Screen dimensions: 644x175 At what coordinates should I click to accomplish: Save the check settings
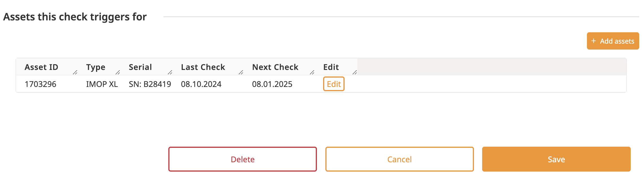[556, 159]
